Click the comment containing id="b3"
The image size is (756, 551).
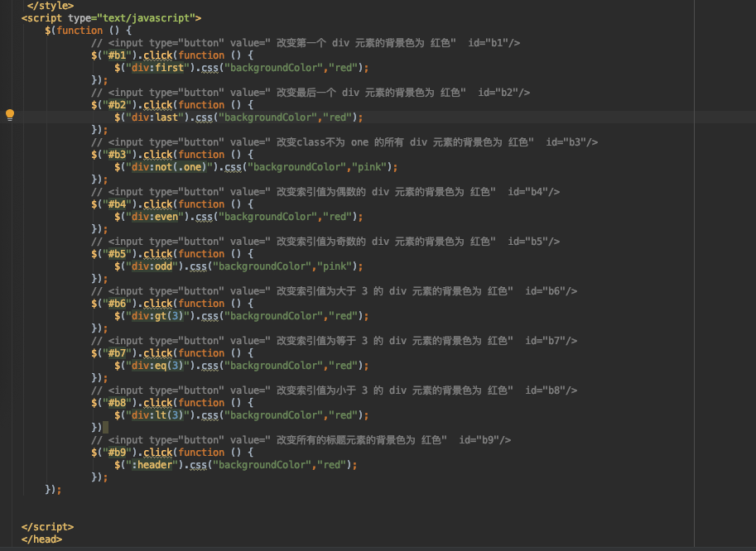[344, 142]
